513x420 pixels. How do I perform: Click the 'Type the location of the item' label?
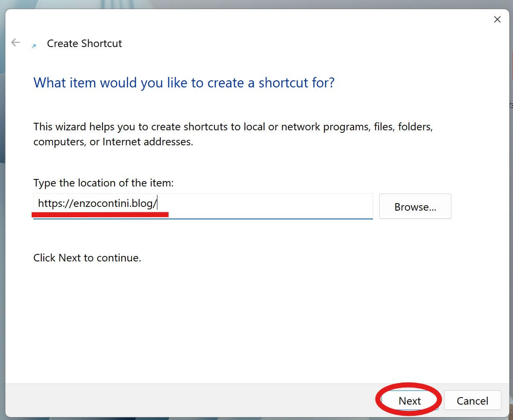(103, 183)
